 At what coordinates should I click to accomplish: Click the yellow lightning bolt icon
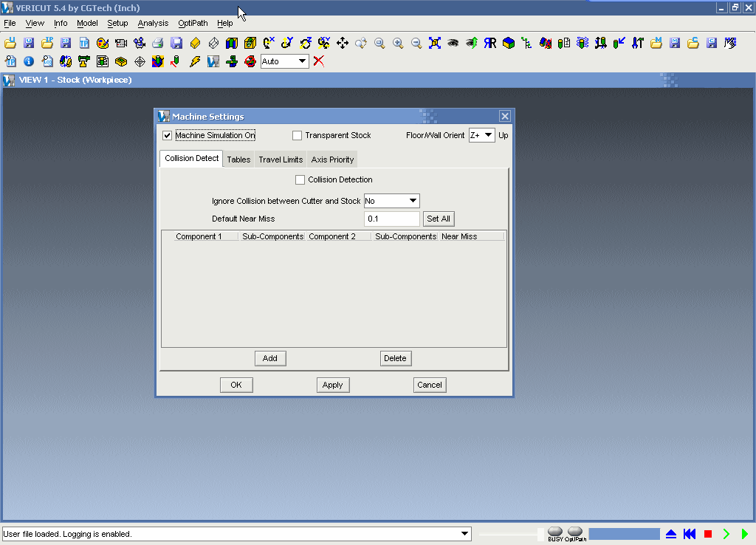click(x=195, y=61)
